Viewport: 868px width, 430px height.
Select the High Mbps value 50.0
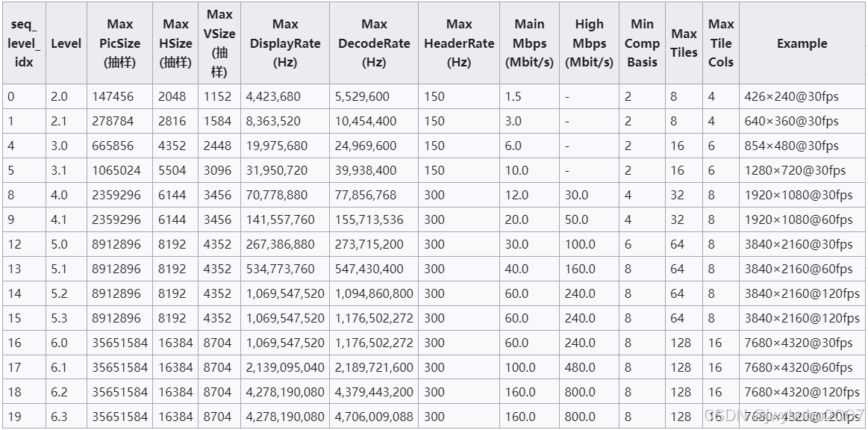pyautogui.click(x=577, y=219)
